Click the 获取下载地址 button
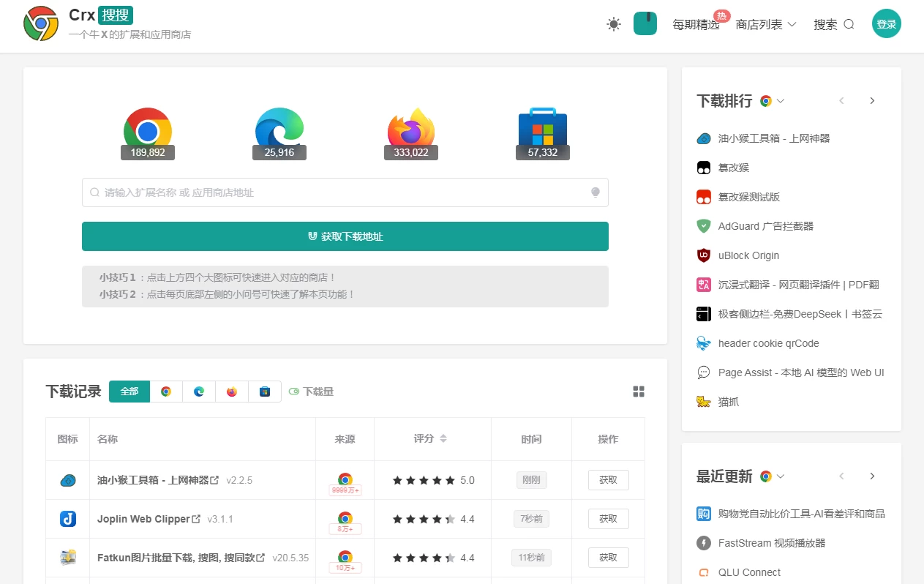The image size is (924, 584). (345, 236)
